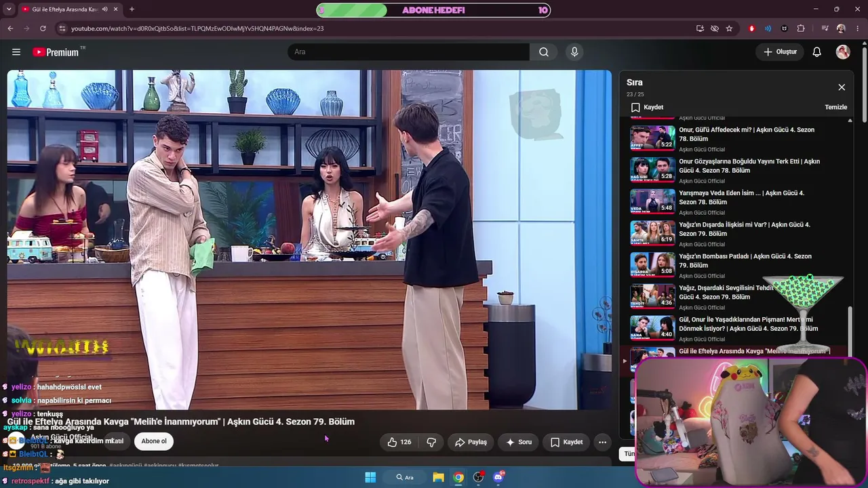
Task: Open more actions below the video
Action: click(x=602, y=442)
